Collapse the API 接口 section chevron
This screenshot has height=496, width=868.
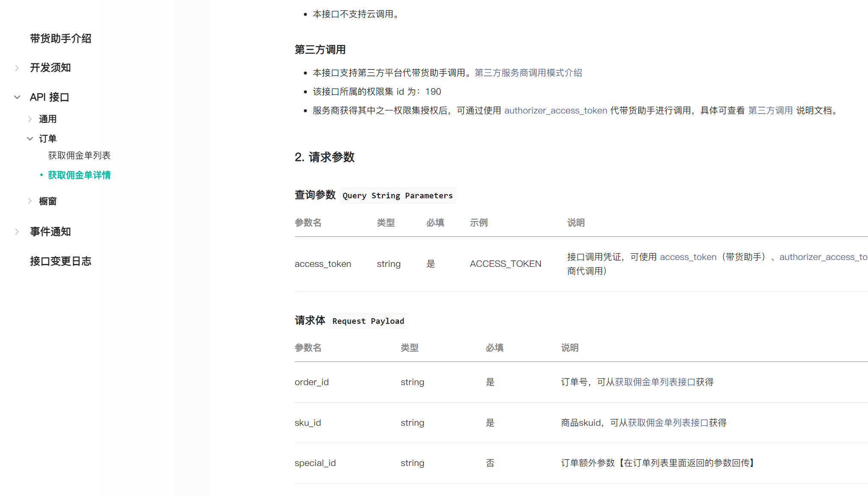(x=17, y=97)
